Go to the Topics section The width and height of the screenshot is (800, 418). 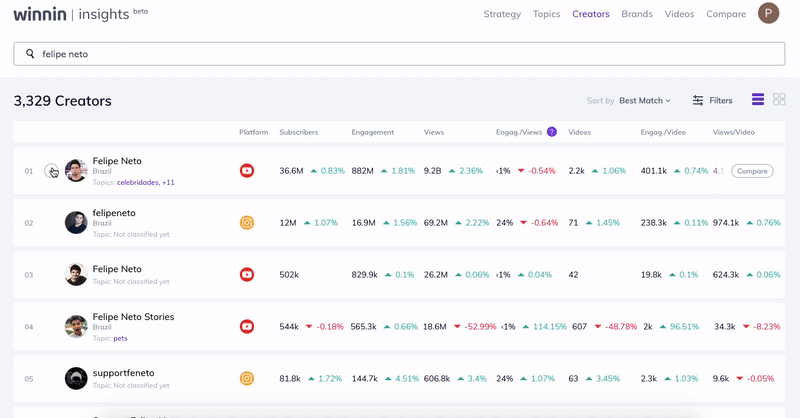click(546, 14)
